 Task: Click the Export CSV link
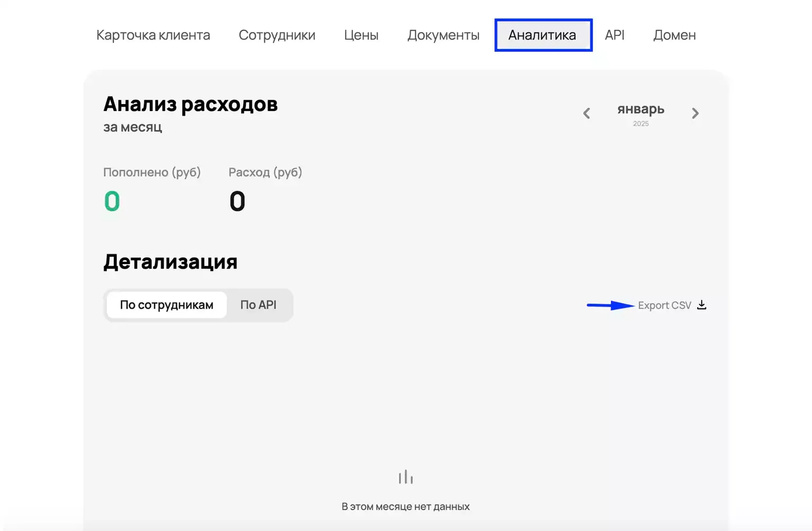click(x=665, y=305)
